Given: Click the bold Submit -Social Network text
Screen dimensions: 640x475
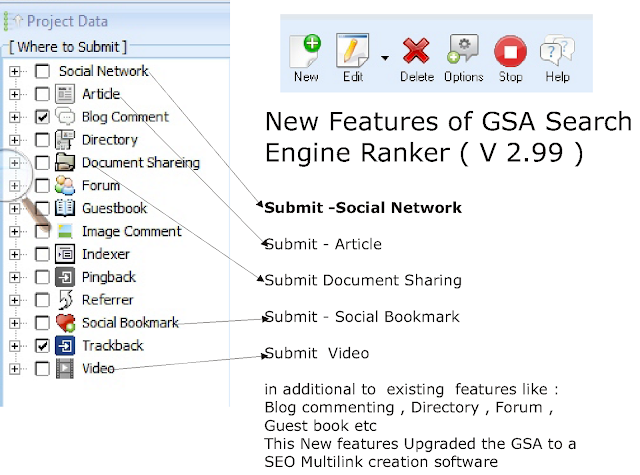Looking at the screenshot, I should click(363, 208).
